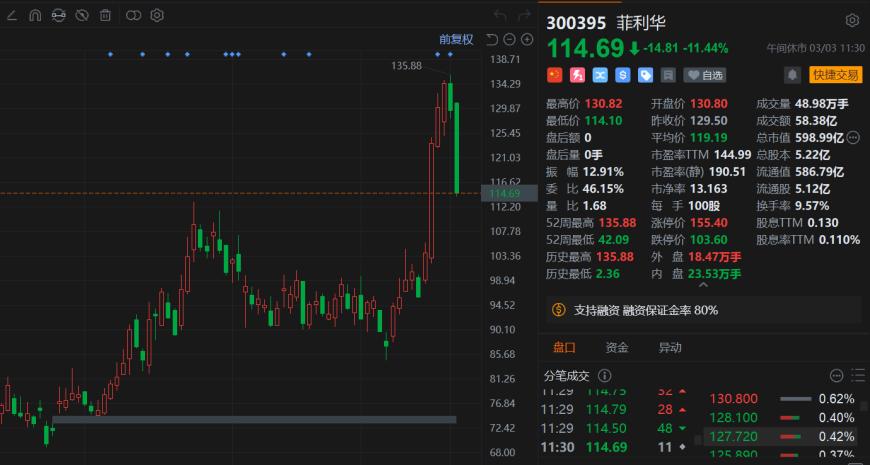Open chart settings hexagon gear icon
This screenshot has height=465, width=870.
pyautogui.click(x=157, y=15)
